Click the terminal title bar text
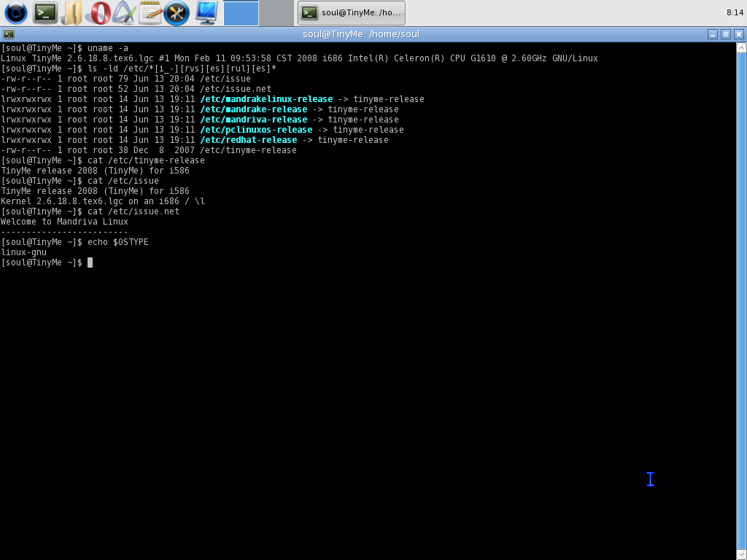 point(361,34)
